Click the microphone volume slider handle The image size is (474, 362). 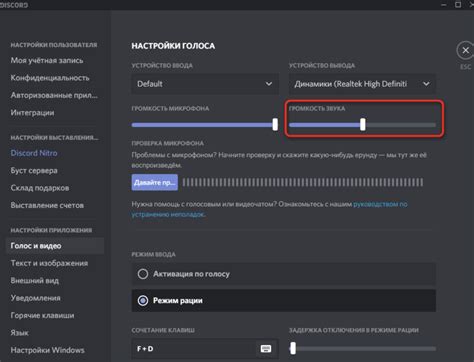[275, 125]
